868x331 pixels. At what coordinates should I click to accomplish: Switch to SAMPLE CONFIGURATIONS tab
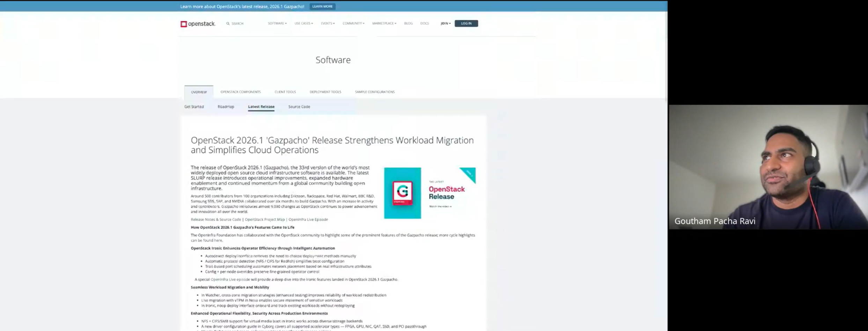pos(375,92)
